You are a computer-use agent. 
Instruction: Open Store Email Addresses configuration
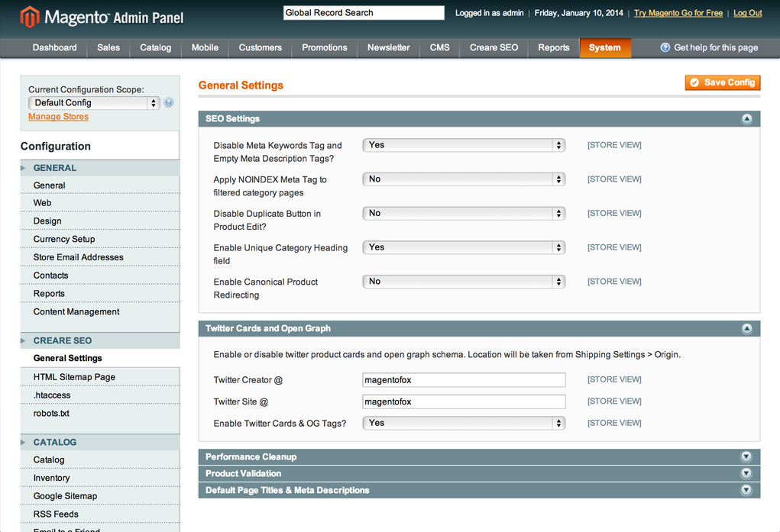[x=78, y=257]
